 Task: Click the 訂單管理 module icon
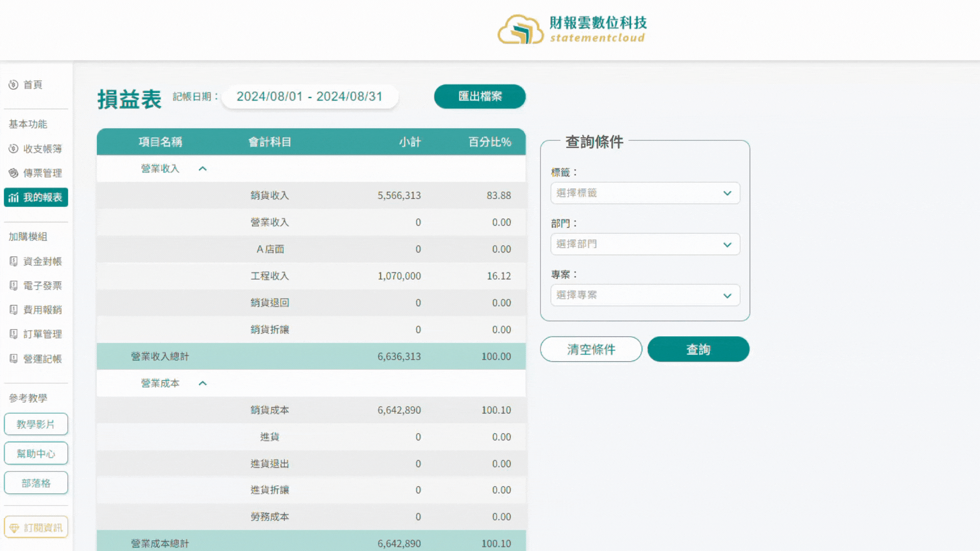(14, 334)
